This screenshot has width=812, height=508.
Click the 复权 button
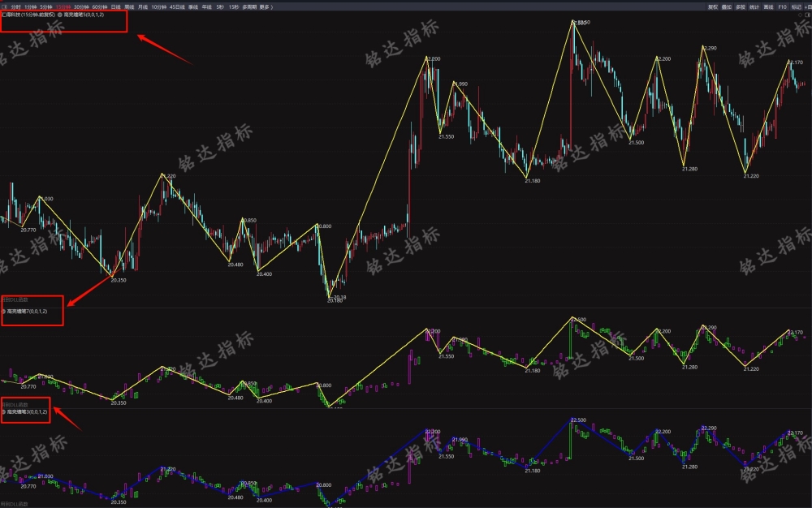coord(713,7)
